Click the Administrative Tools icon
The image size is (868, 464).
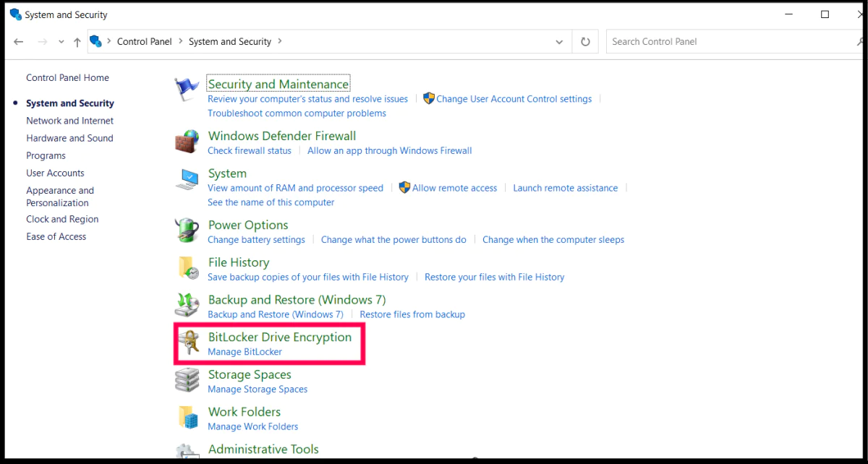(x=187, y=454)
